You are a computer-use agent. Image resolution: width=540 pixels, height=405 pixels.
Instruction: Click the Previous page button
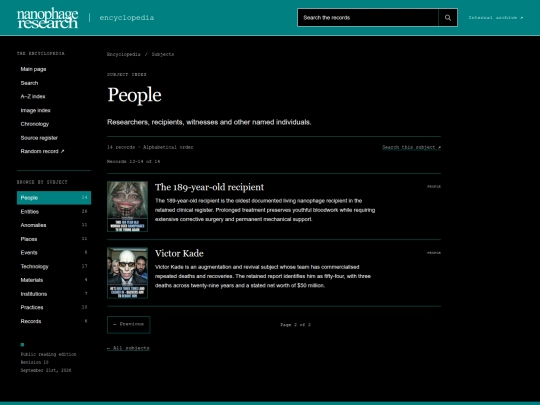(x=128, y=324)
